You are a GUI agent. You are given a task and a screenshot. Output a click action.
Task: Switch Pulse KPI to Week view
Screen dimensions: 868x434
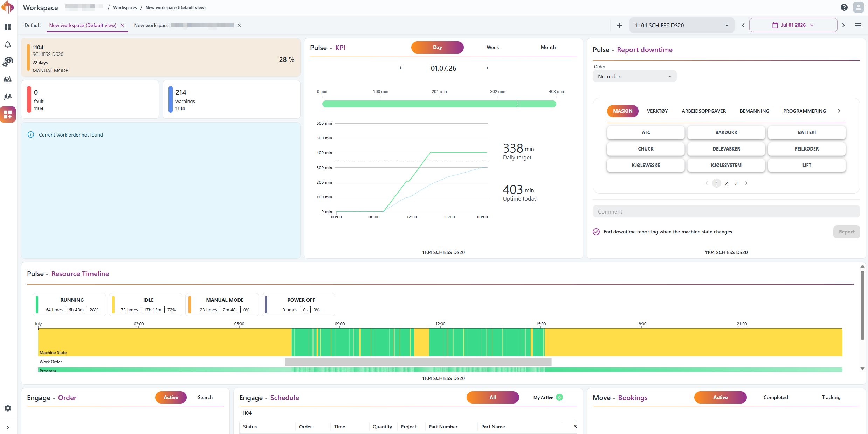(492, 47)
